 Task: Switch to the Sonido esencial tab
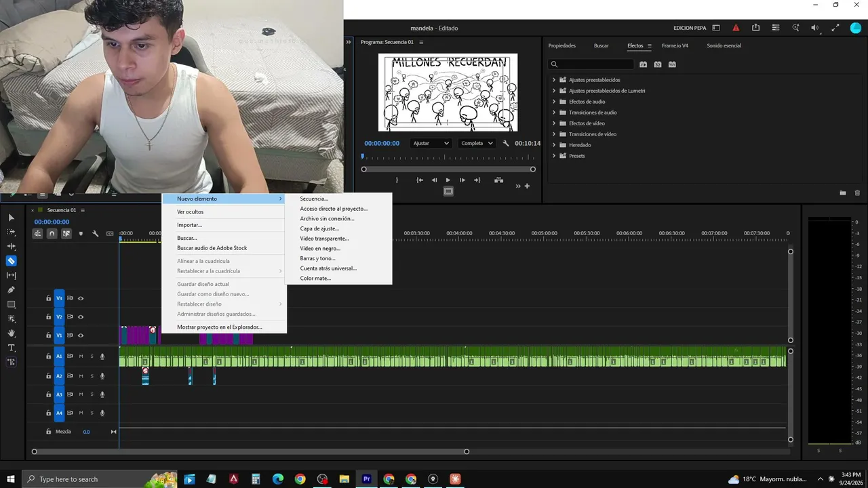724,46
